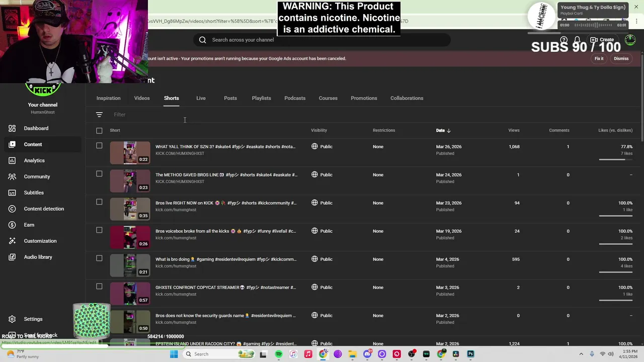Open the Promotions tab
This screenshot has height=362, width=644.
click(364, 98)
